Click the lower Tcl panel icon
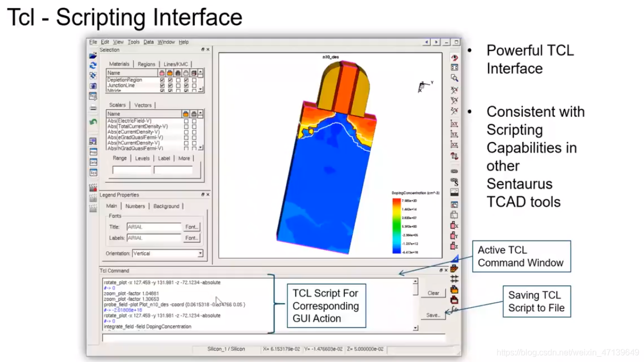The image size is (644, 362). pyautogui.click(x=93, y=173)
